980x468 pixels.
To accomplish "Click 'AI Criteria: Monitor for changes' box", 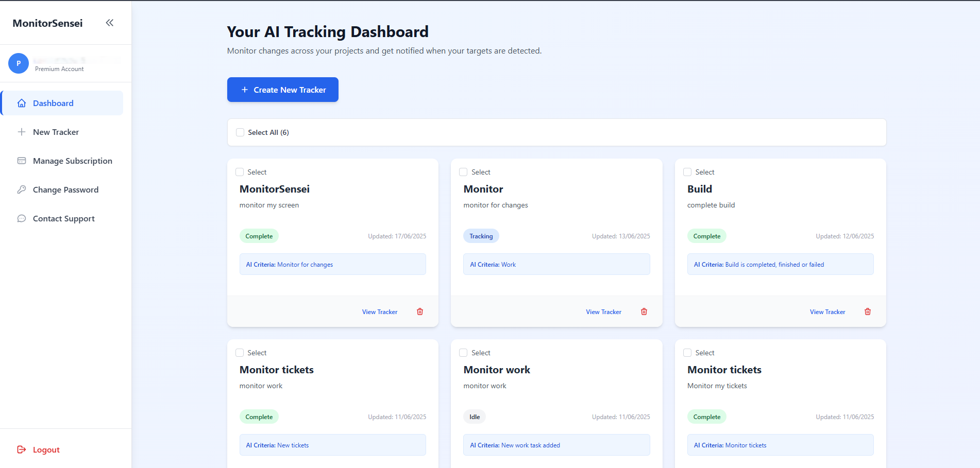I will [333, 264].
